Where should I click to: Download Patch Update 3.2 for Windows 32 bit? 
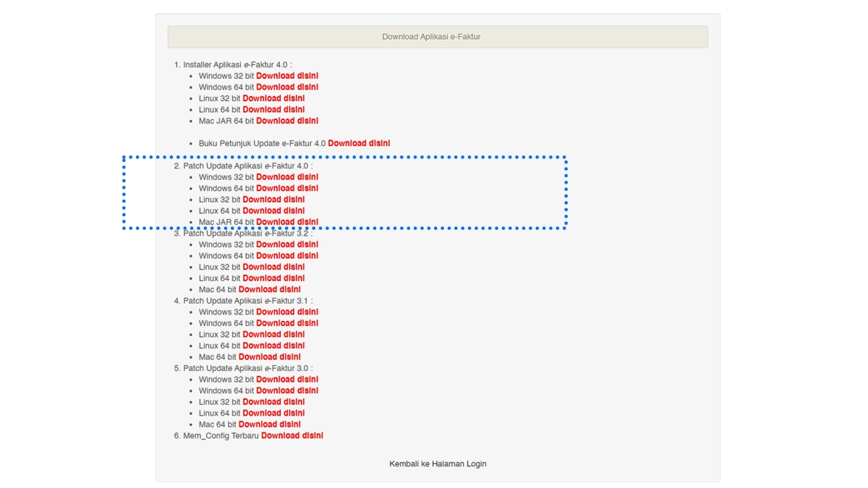pos(287,244)
